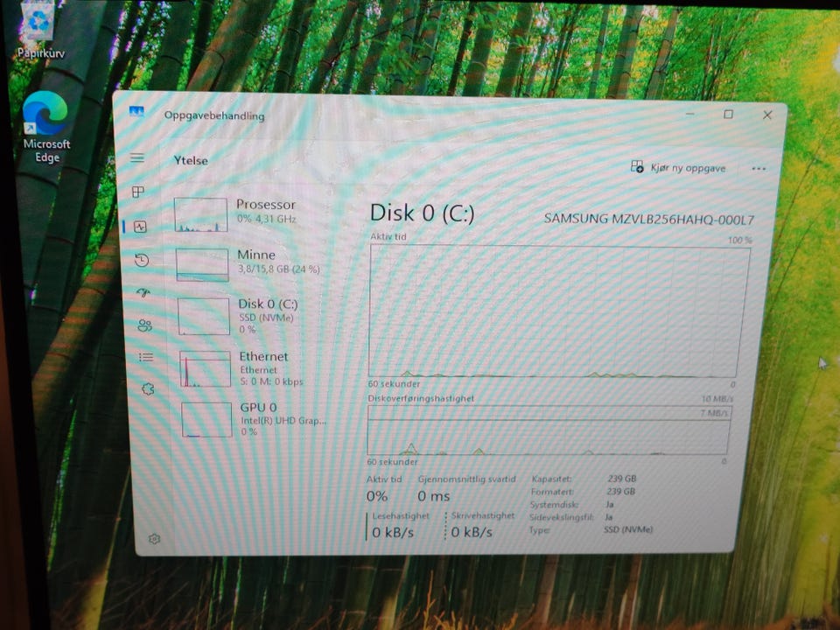Open the Processes page icon in sidebar
This screenshot has width=840, height=630.
pos(138,192)
